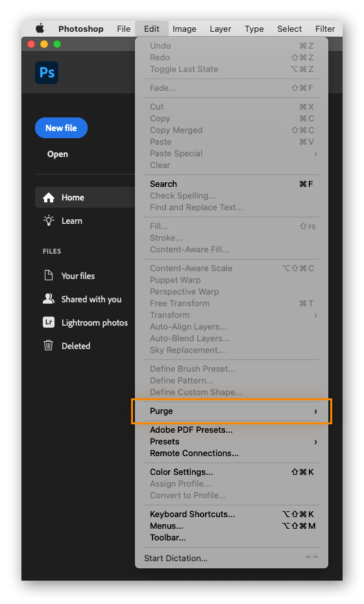
Task: Click Toggle Last State entry
Action: pyautogui.click(x=232, y=69)
